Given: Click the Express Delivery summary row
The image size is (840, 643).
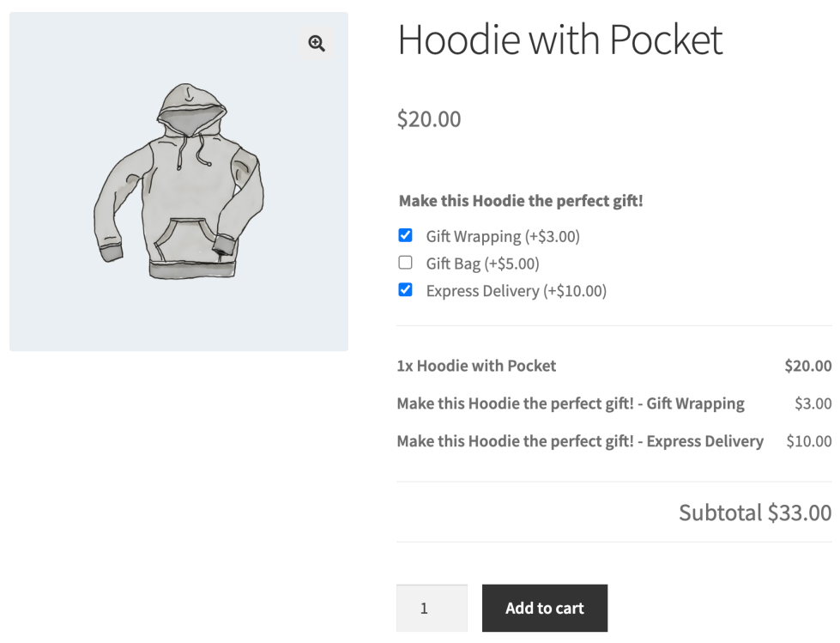Looking at the screenshot, I should 579,440.
